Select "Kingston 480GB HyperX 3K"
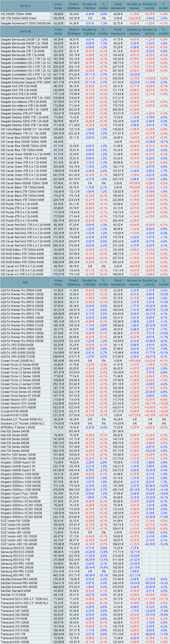 pos(18,470)
